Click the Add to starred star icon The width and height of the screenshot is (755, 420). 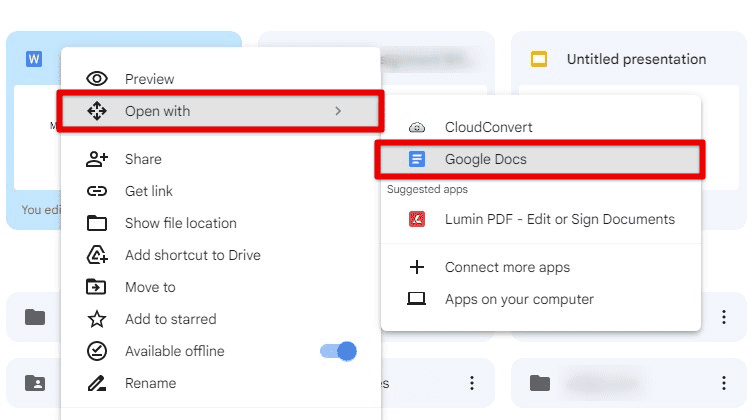coord(97,319)
